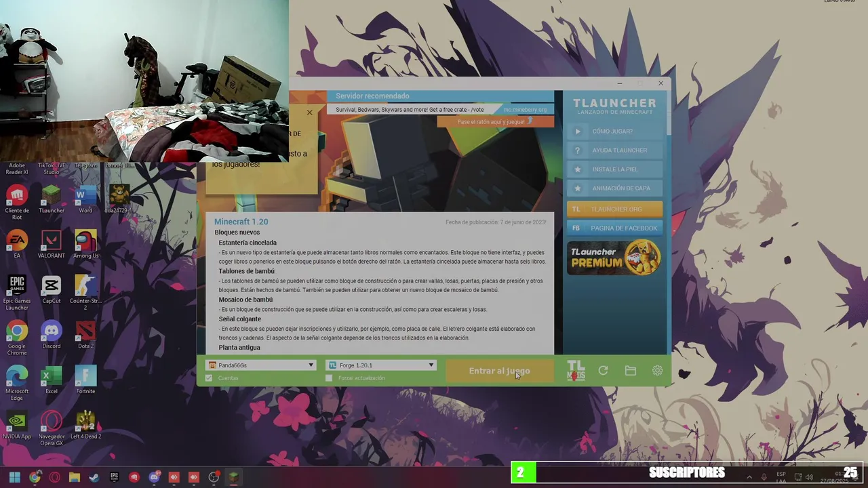
Task: Select INSTALE LA PIEL button
Action: [x=614, y=169]
